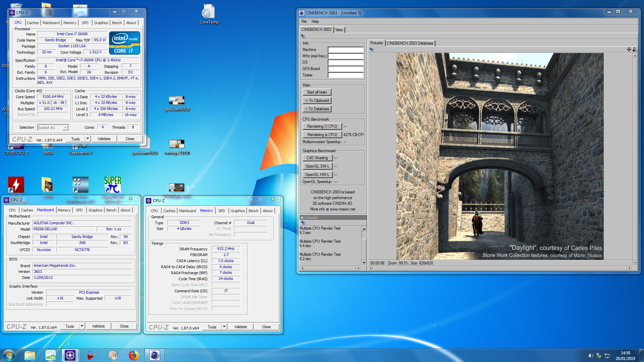
Task: Click the pin icon under CINEBENCH 2003 tab
Action: click(x=303, y=36)
